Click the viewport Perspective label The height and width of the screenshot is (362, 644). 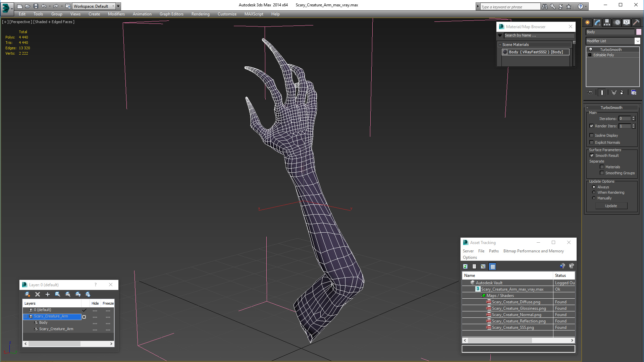[21, 22]
